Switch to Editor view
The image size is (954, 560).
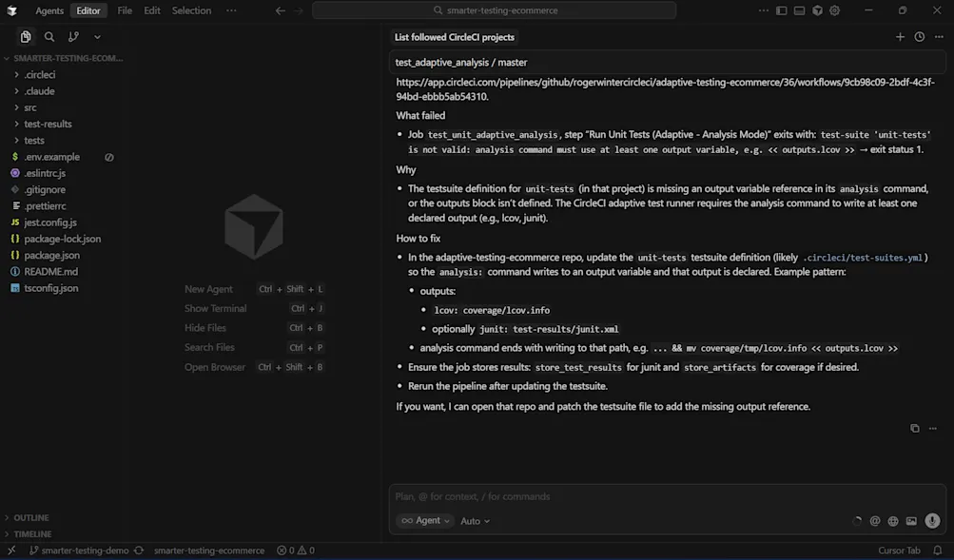click(88, 10)
